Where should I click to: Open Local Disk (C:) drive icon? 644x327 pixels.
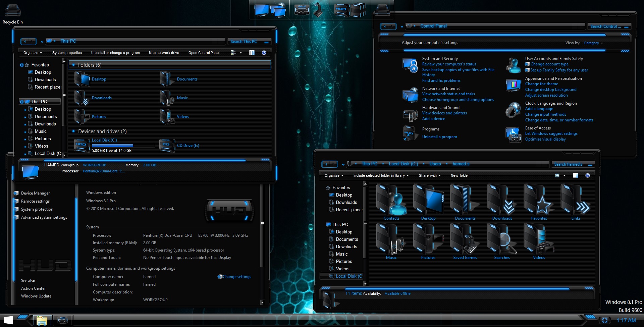[82, 145]
